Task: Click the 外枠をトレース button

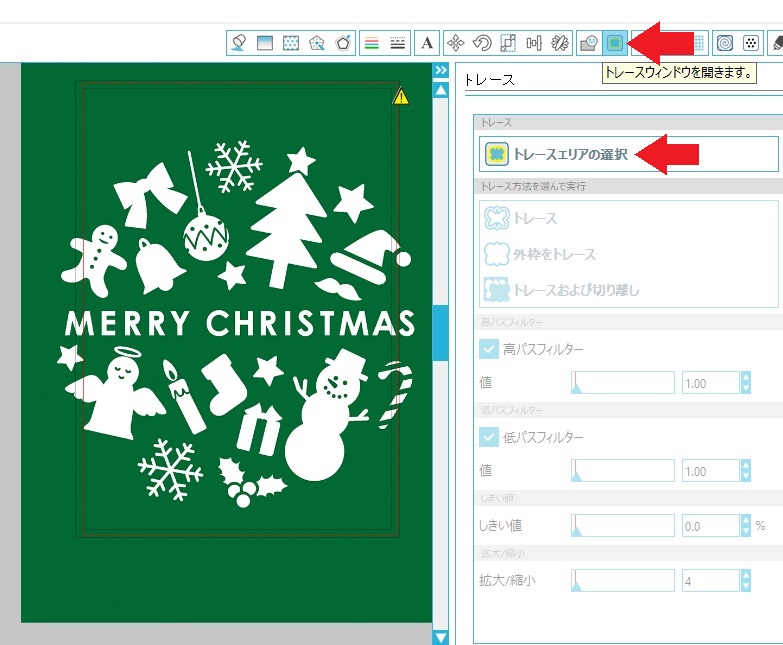Action: tap(555, 254)
